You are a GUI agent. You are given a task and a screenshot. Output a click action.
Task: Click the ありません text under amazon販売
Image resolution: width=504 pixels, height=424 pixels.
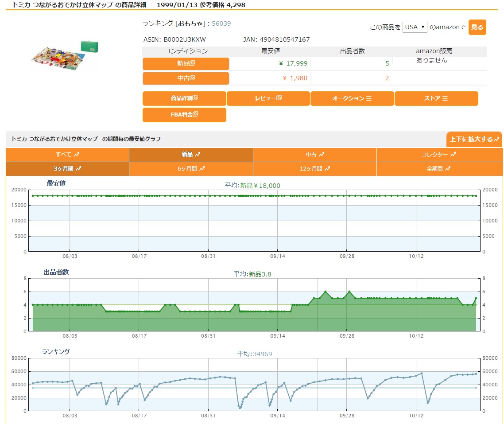[431, 60]
